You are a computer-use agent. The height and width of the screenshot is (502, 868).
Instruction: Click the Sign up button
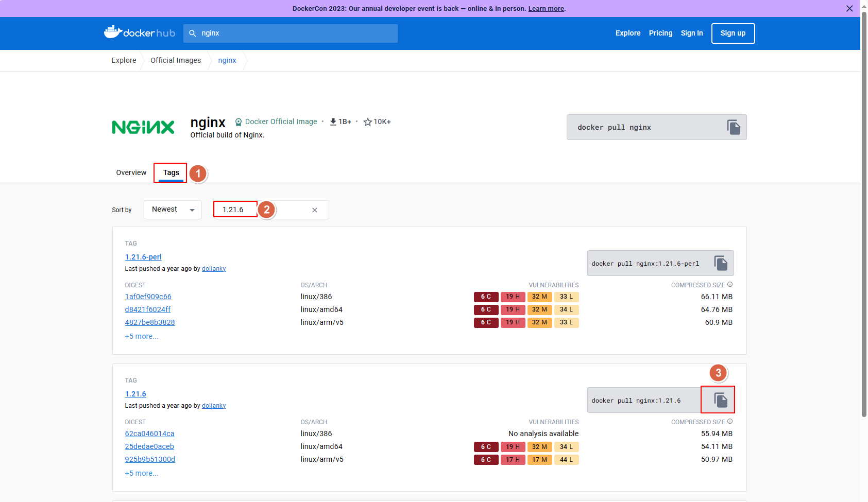[x=733, y=33]
